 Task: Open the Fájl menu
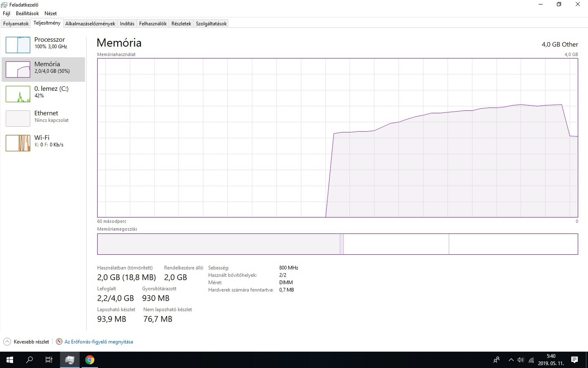point(7,13)
